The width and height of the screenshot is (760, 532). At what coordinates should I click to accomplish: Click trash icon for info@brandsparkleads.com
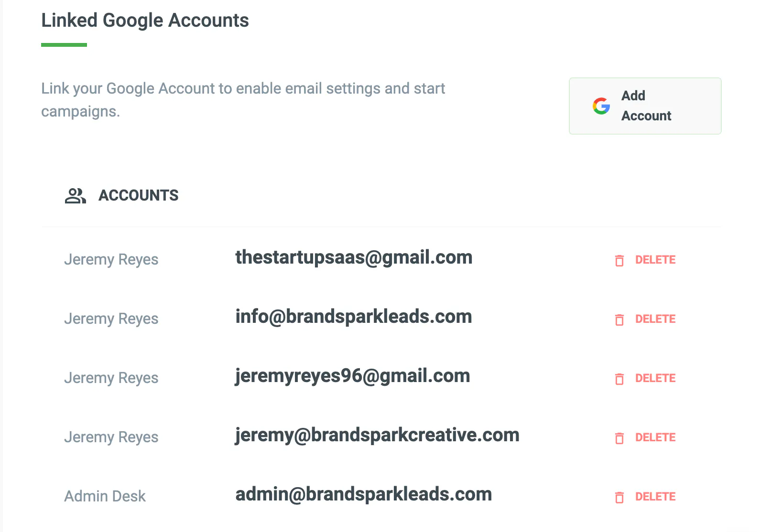[619, 319]
